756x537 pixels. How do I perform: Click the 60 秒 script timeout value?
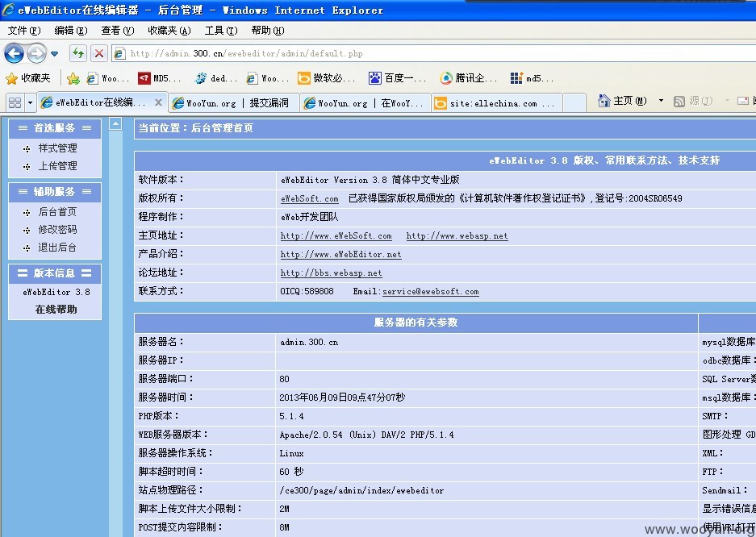(x=291, y=472)
